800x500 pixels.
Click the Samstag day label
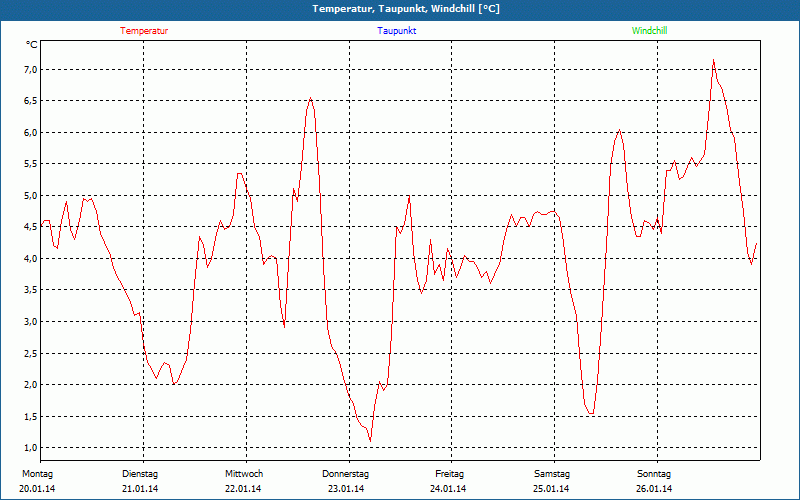pos(552,474)
